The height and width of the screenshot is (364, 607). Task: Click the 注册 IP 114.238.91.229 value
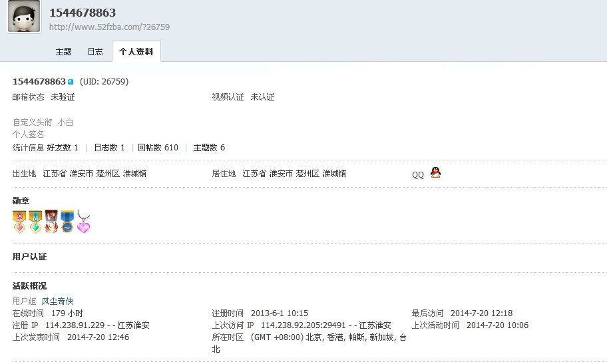pos(97,325)
